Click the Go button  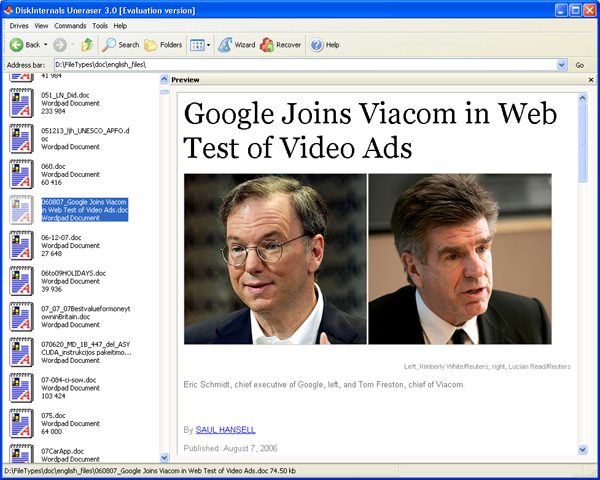tap(580, 65)
